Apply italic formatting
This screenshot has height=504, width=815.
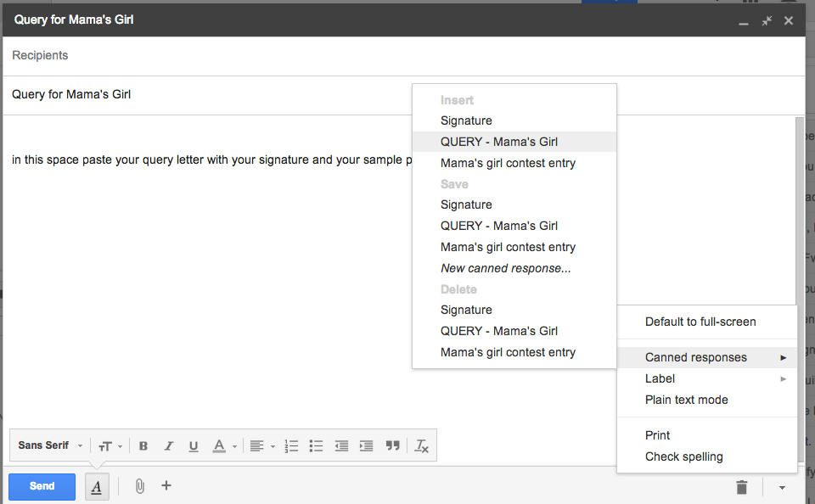click(x=168, y=445)
